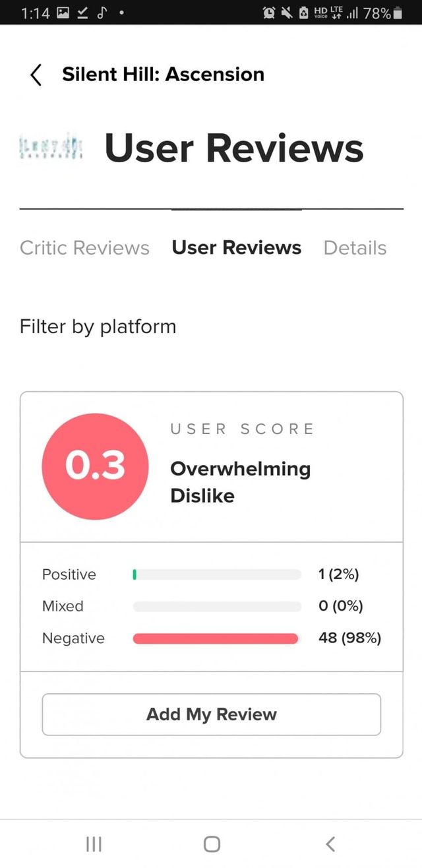Tap the picture notification icon in status bar
Viewport: 422px width, 868px height.
pos(63,13)
